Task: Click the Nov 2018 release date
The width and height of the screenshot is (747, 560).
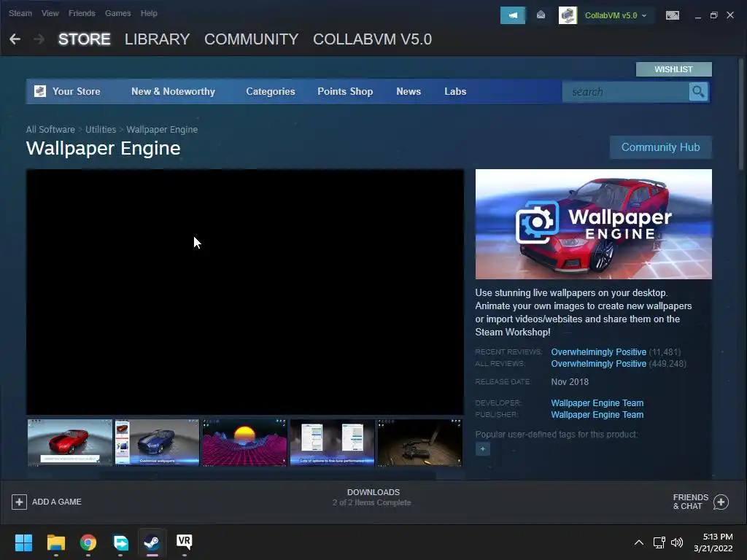Action: 570,382
